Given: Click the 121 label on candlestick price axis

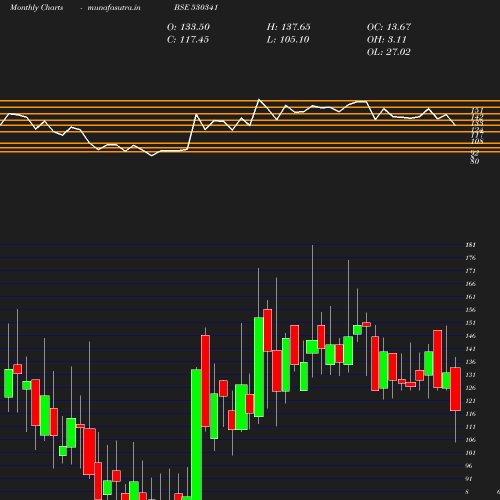Looking at the screenshot, I should 470,401.
